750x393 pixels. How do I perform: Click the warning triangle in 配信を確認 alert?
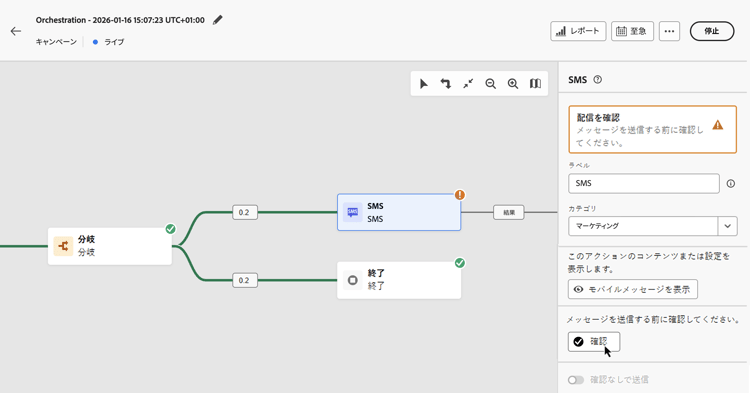(717, 125)
